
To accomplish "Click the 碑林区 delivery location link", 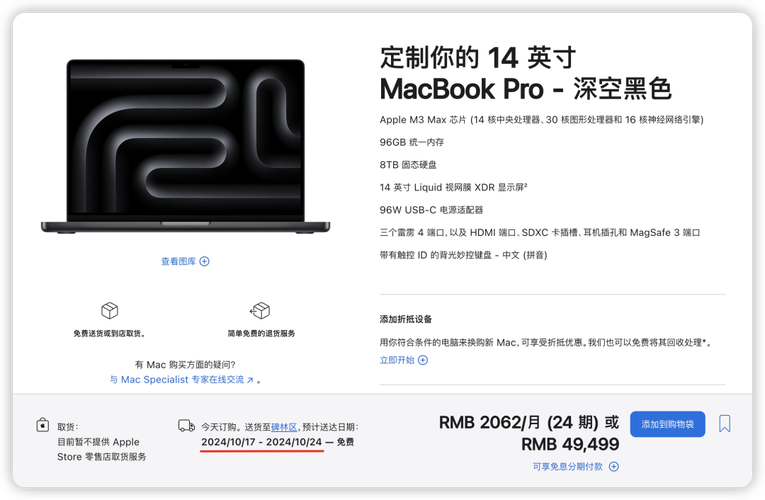I will coord(284,427).
